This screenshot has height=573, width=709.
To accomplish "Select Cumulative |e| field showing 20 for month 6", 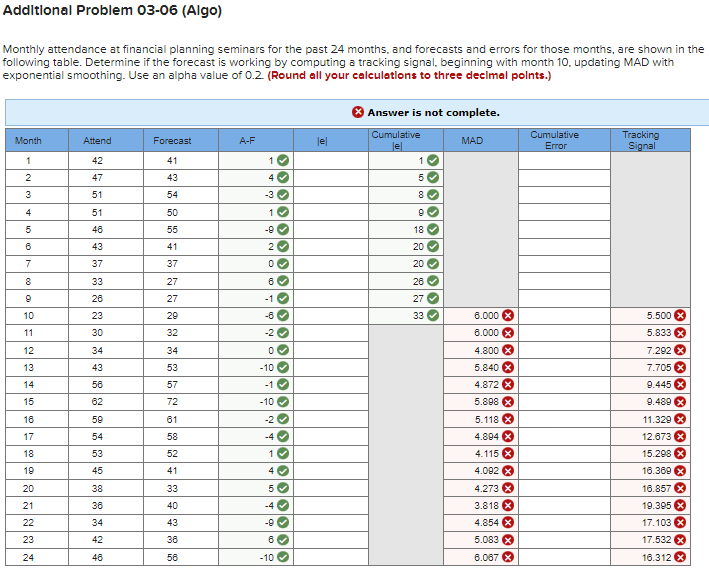I will point(406,247).
